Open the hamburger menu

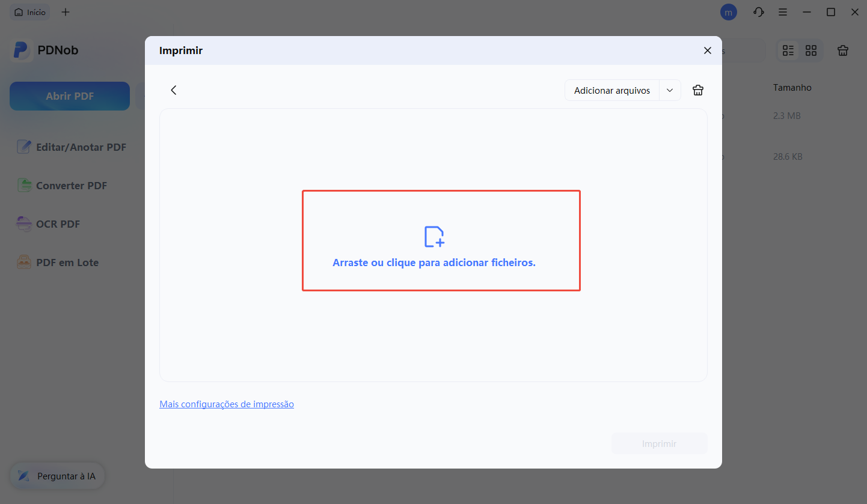click(782, 12)
